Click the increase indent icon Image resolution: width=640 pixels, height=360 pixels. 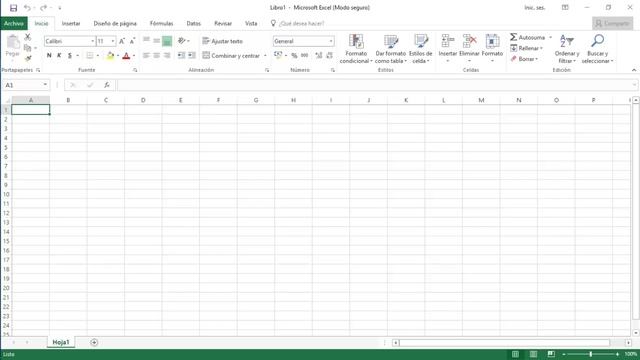[192, 55]
